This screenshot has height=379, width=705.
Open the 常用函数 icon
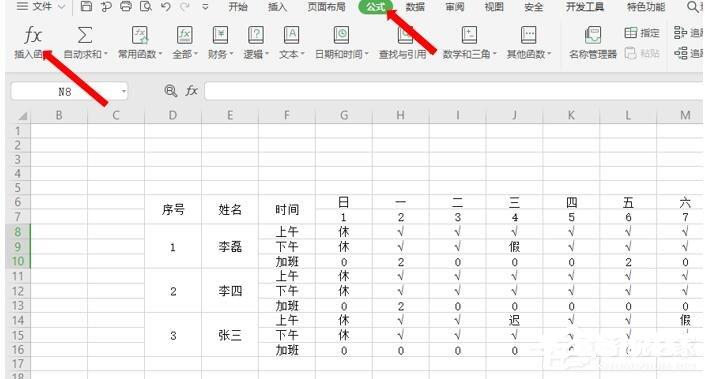point(140,35)
